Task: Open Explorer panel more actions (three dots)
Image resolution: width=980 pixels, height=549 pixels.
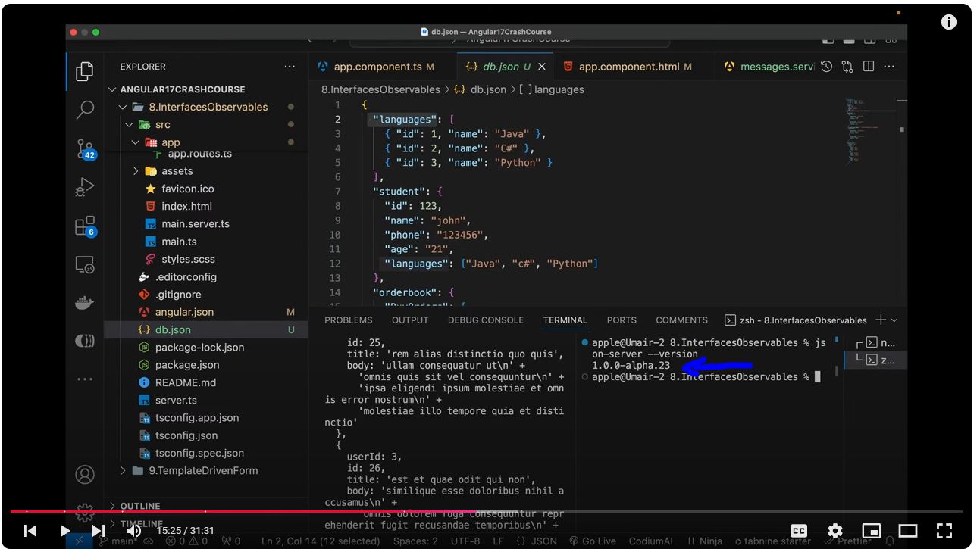Action: click(x=290, y=67)
